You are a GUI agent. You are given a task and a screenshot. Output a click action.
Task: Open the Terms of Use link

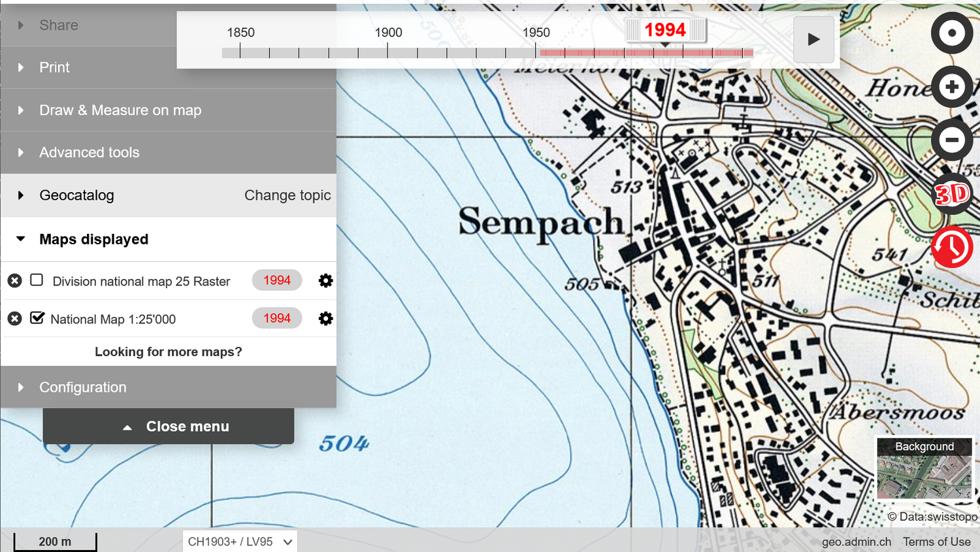tap(936, 542)
